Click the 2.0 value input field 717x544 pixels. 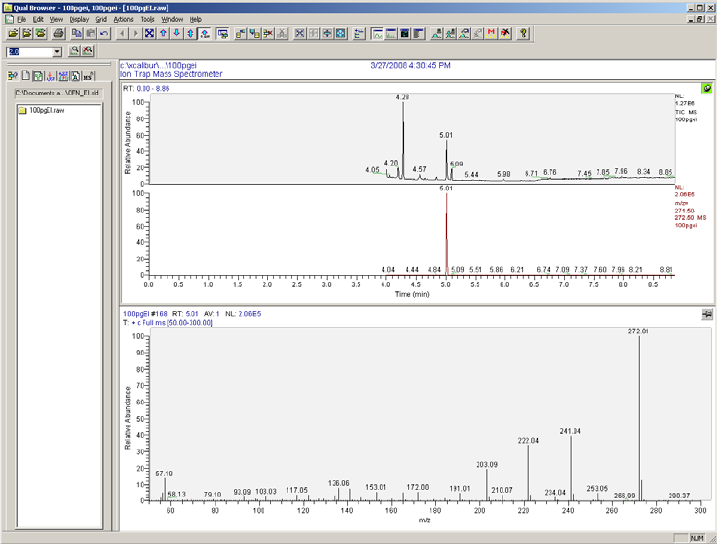(x=28, y=51)
